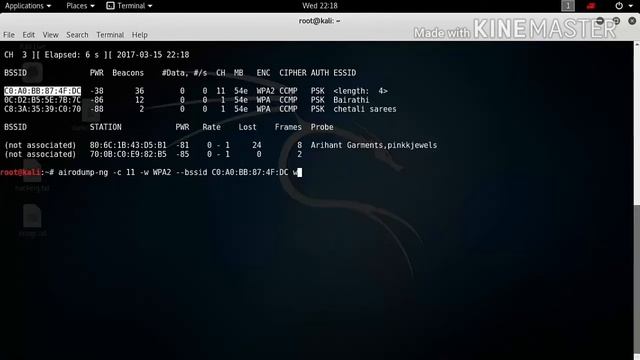The image size is (640, 360).
Task: Click the Elapsed: 6 s status text
Action: pos(73,55)
